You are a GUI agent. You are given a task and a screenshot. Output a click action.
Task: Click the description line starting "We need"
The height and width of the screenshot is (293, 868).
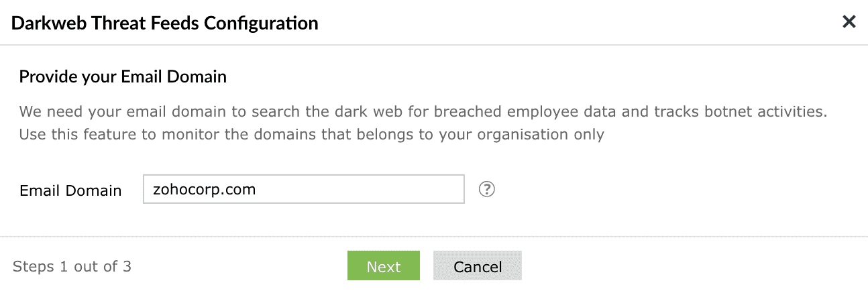click(x=423, y=111)
